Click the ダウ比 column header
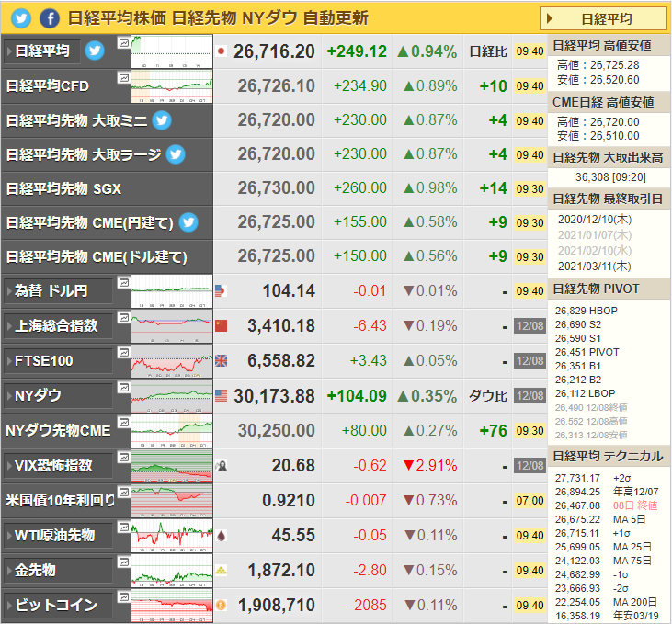The height and width of the screenshot is (624, 672). point(488,395)
